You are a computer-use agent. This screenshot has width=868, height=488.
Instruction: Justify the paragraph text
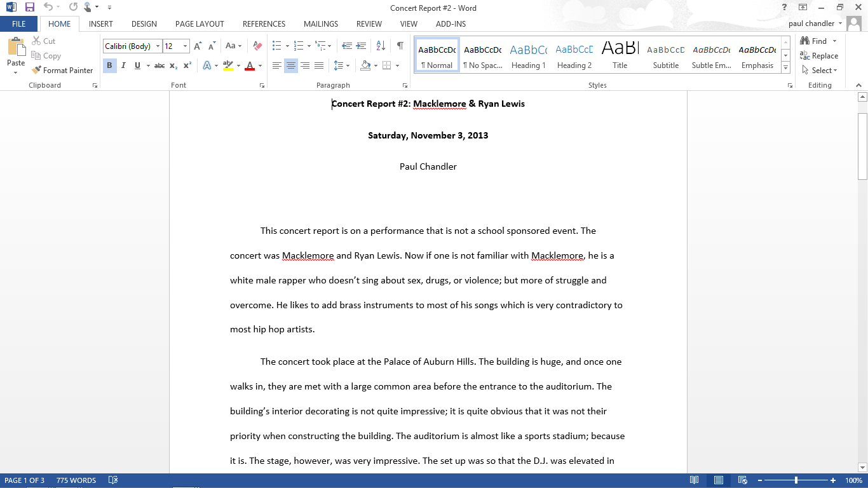[319, 65]
